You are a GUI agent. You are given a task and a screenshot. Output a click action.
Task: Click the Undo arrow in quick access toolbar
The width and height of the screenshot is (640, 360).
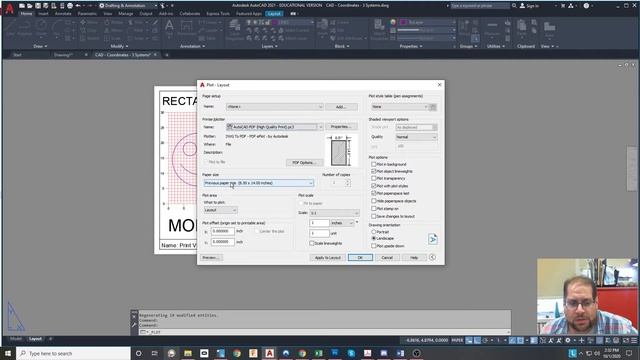78,6
